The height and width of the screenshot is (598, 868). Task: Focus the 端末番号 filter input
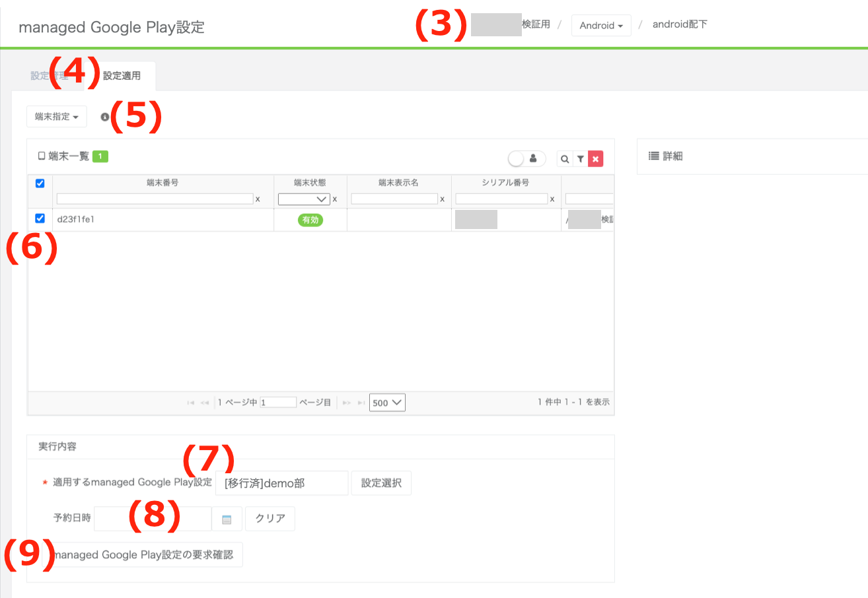click(155, 199)
